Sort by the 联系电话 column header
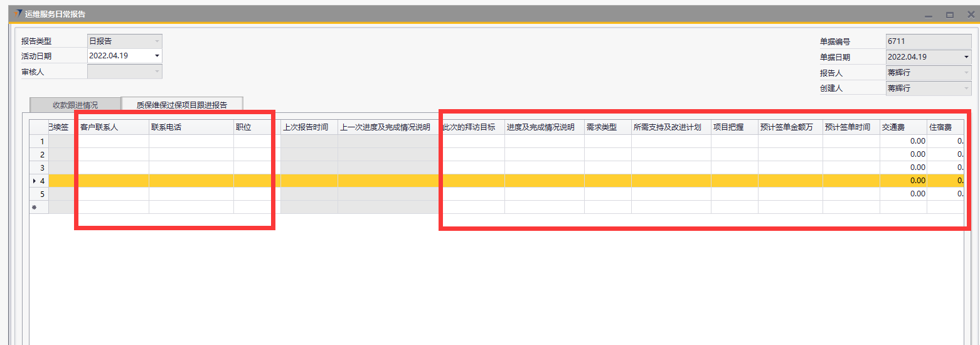 pyautogui.click(x=191, y=127)
